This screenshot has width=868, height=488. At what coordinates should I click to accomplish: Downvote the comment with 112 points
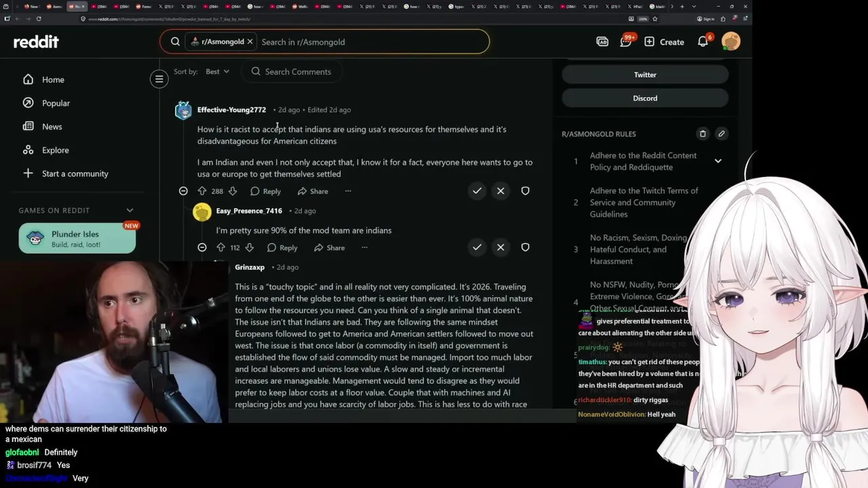click(250, 247)
